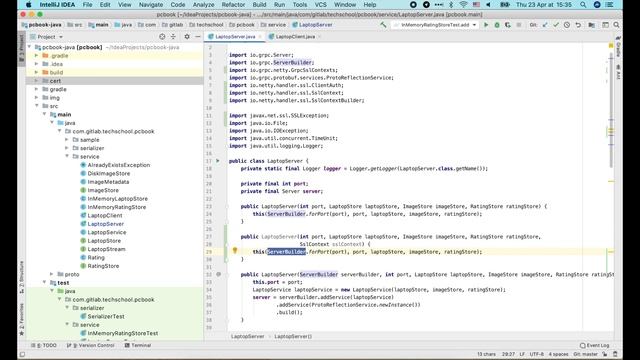Image resolution: width=640 pixels, height=360 pixels.
Task: Select the LaptopServer.java editor tab
Action: point(235,37)
